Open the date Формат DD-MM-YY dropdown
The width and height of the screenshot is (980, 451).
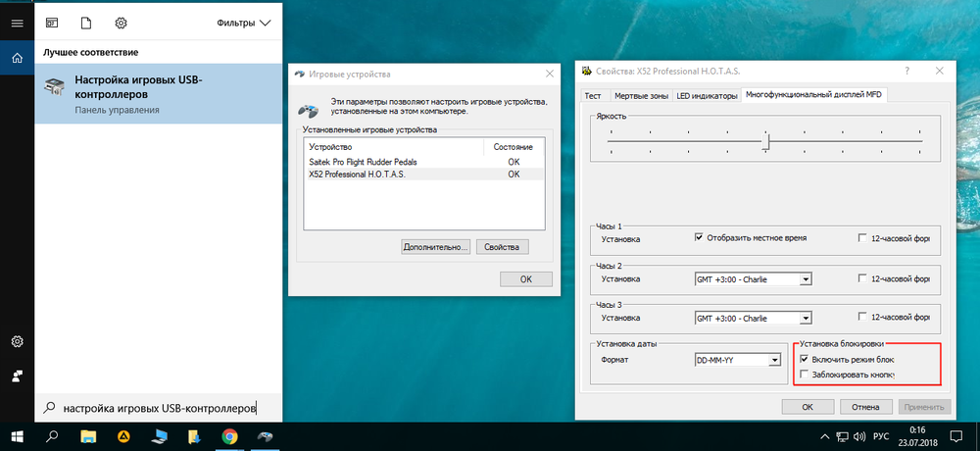pyautogui.click(x=738, y=360)
